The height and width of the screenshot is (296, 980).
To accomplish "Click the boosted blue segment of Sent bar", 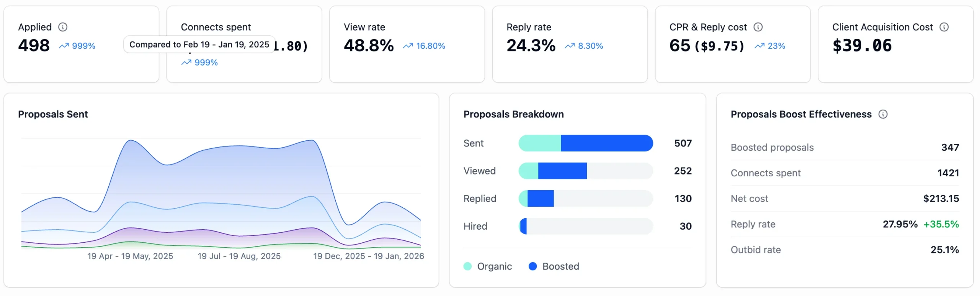I will pyautogui.click(x=607, y=143).
